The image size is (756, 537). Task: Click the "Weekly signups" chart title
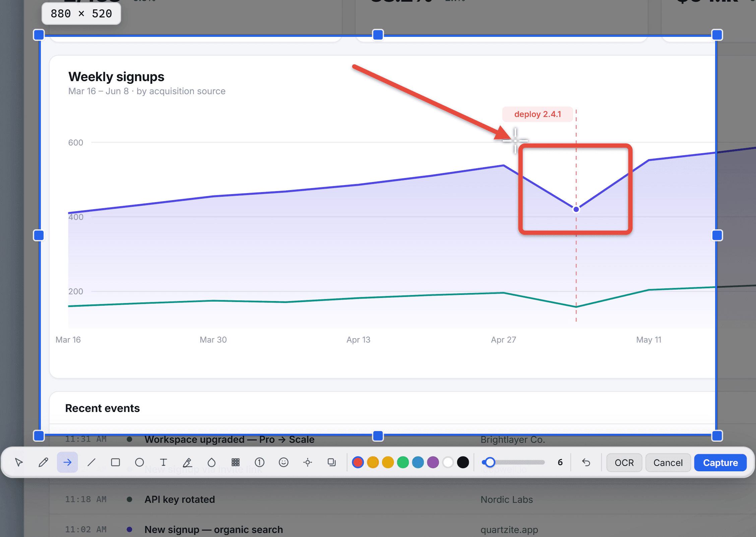coord(116,77)
